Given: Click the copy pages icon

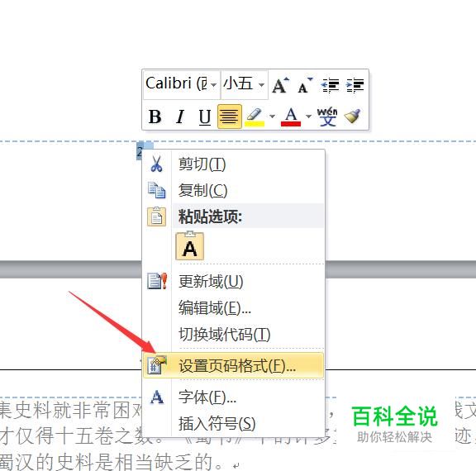Looking at the screenshot, I should point(157,190).
